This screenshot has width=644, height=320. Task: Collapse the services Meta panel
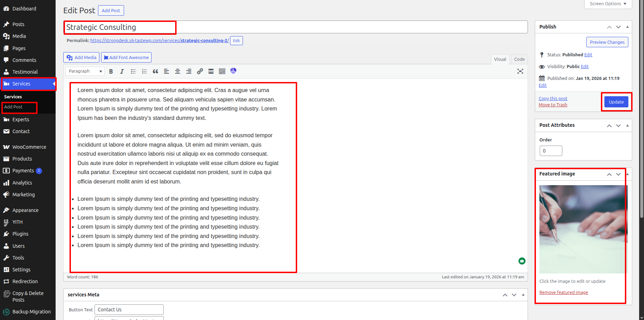coord(523,295)
